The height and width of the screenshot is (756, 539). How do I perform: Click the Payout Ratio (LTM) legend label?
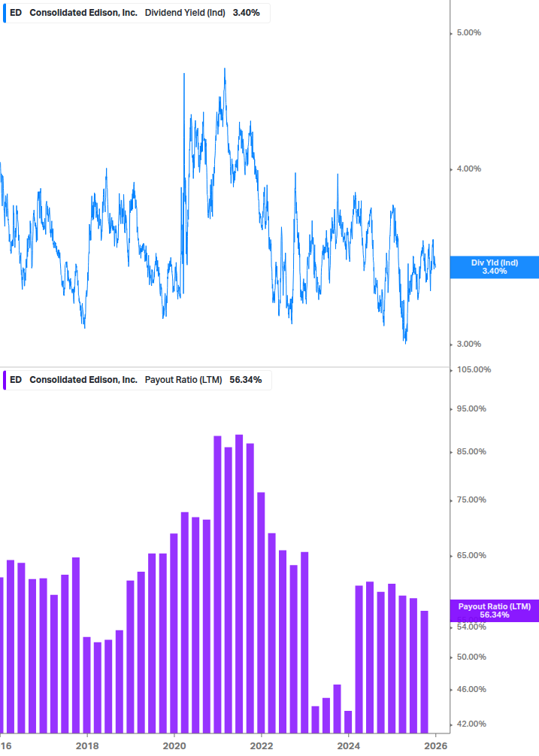[183, 380]
